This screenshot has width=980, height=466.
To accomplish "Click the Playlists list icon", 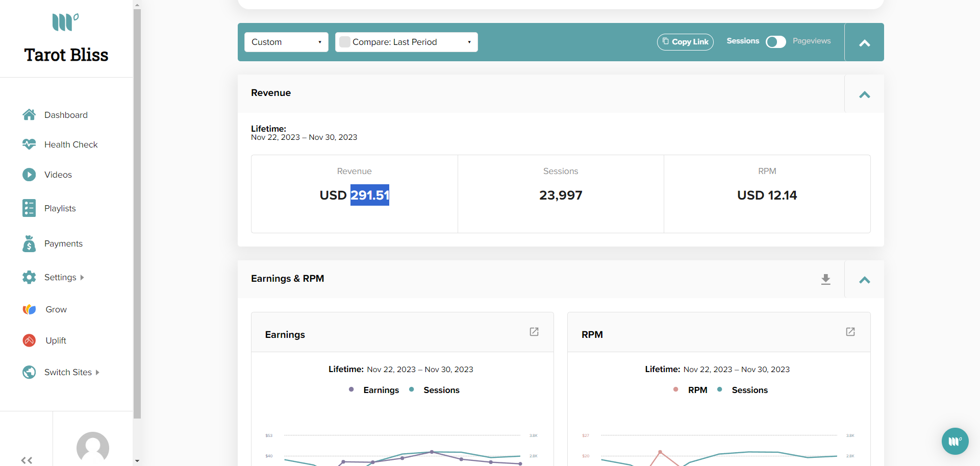I will tap(29, 208).
